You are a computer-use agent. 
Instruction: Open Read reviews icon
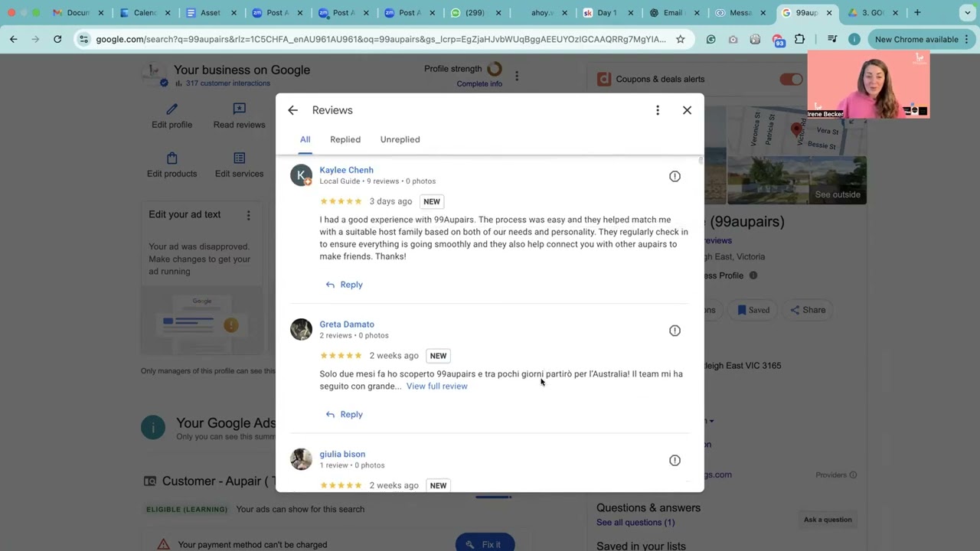(x=239, y=109)
